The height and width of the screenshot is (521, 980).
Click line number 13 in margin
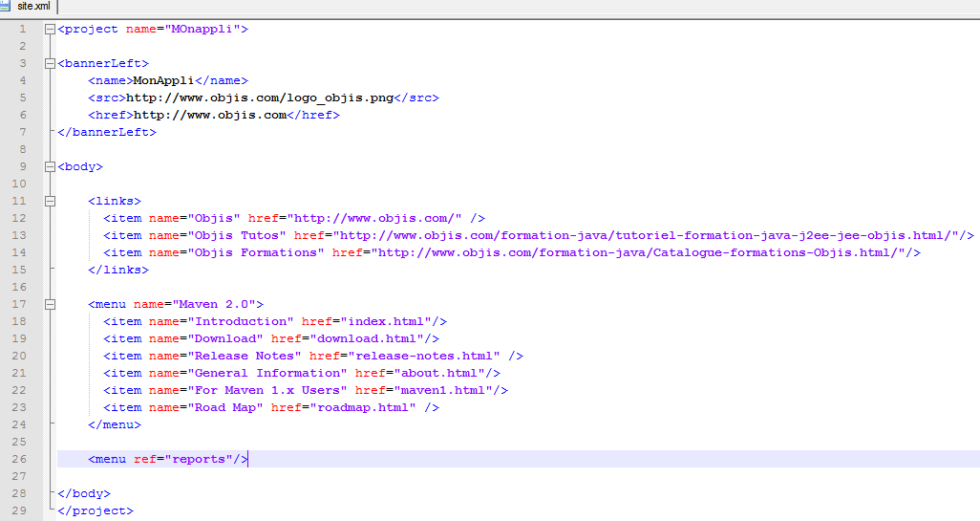19,235
